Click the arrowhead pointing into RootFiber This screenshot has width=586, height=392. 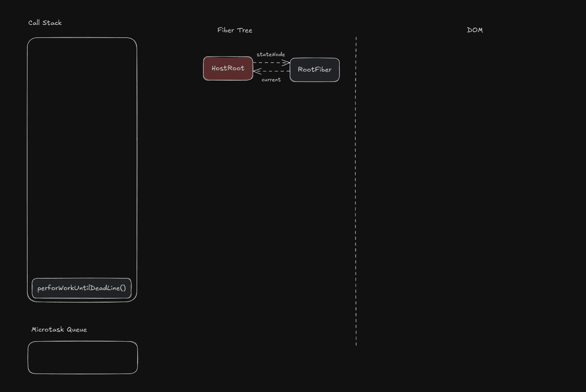pyautogui.click(x=287, y=63)
